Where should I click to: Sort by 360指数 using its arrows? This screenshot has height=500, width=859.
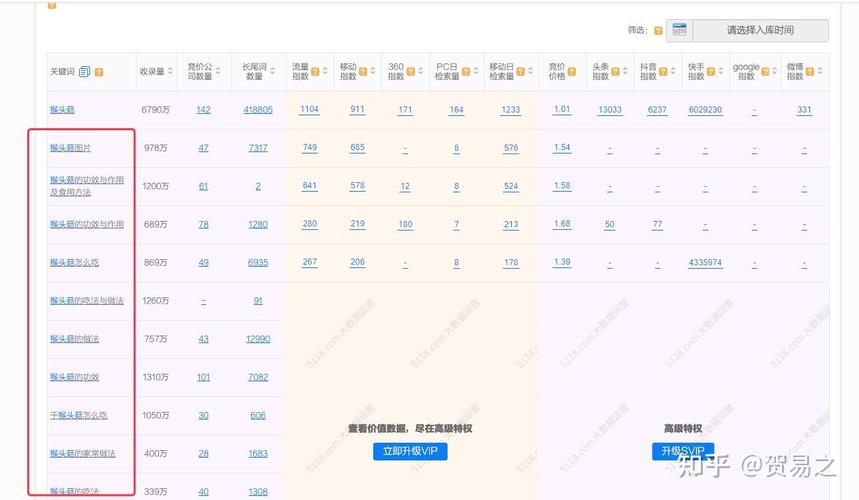tap(420, 71)
